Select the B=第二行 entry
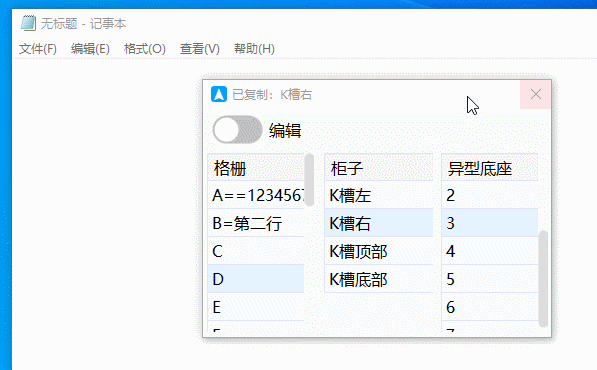The width and height of the screenshot is (597, 370). coord(256,223)
